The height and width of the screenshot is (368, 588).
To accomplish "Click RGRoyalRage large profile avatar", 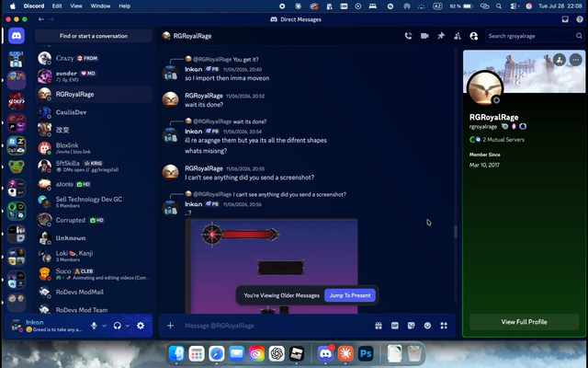I will tap(485, 88).
